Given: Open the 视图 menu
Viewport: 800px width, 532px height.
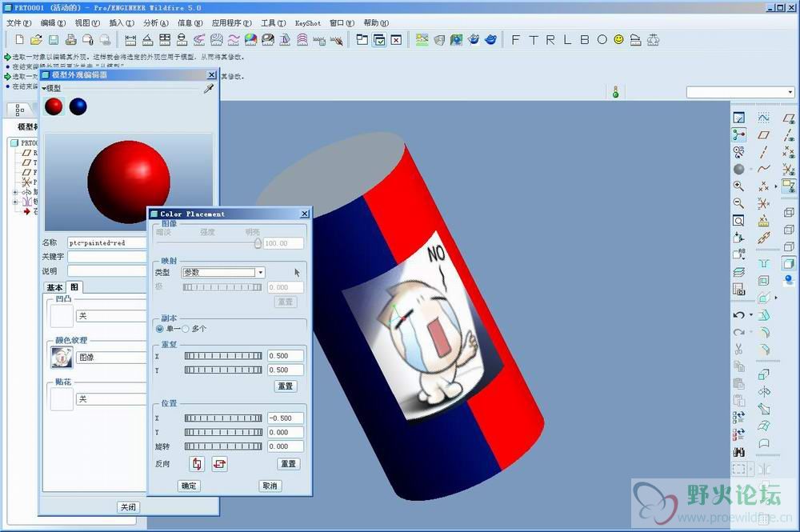Looking at the screenshot, I should 87,23.
